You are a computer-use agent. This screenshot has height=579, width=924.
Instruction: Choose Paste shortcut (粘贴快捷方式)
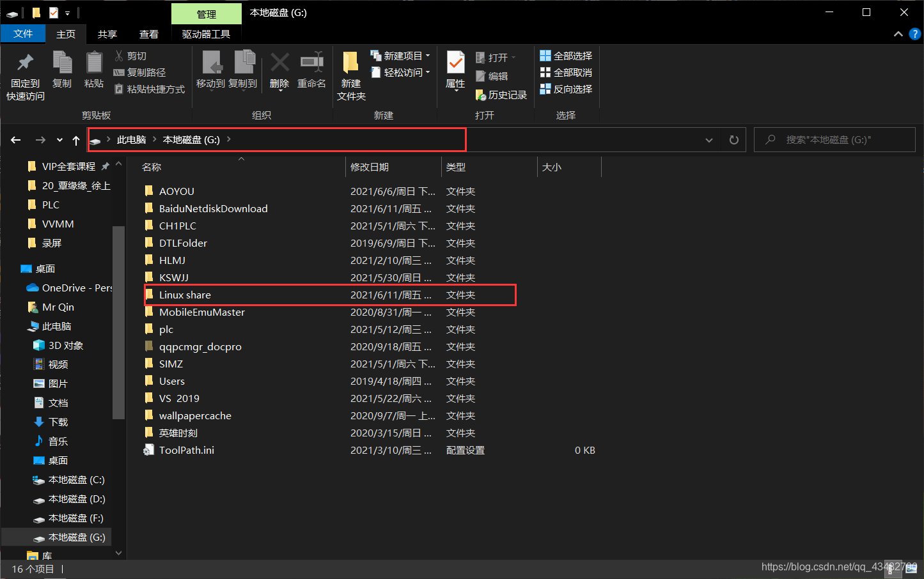150,89
